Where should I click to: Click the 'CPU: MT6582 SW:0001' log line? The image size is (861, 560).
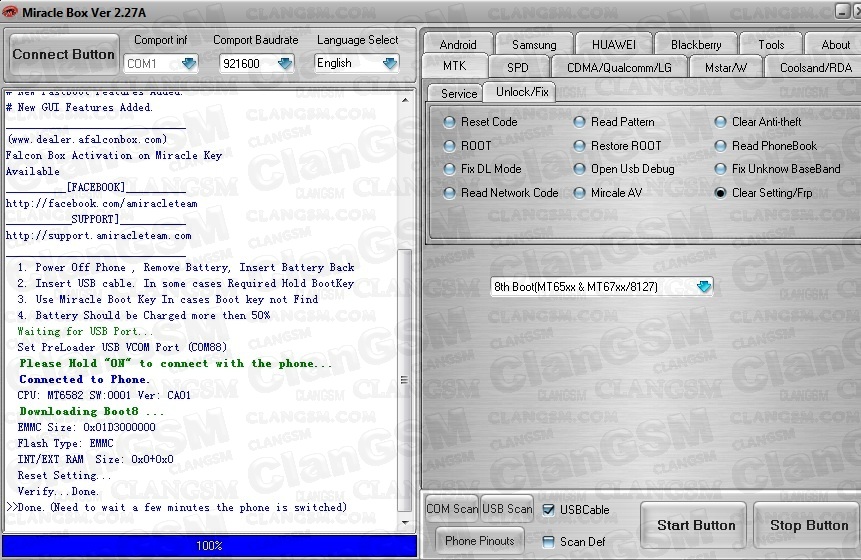[104, 395]
